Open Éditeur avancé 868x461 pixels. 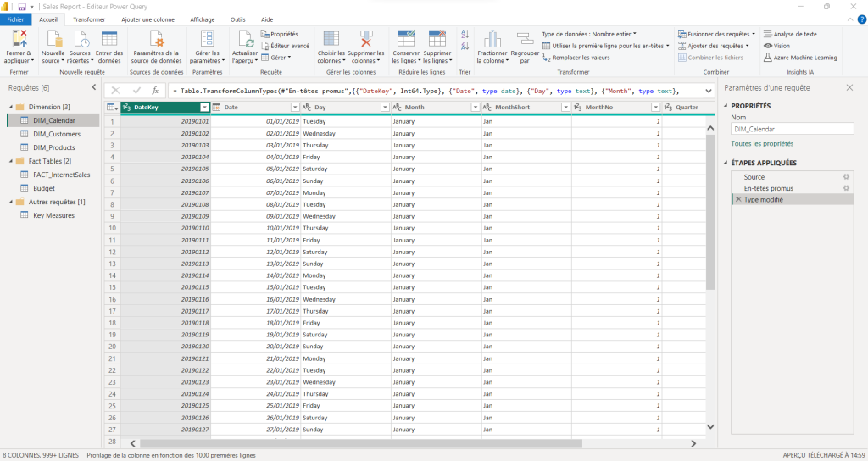coord(285,46)
